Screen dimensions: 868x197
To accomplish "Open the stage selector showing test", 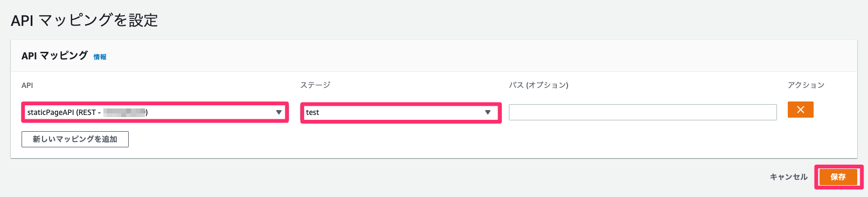I will coord(401,112).
